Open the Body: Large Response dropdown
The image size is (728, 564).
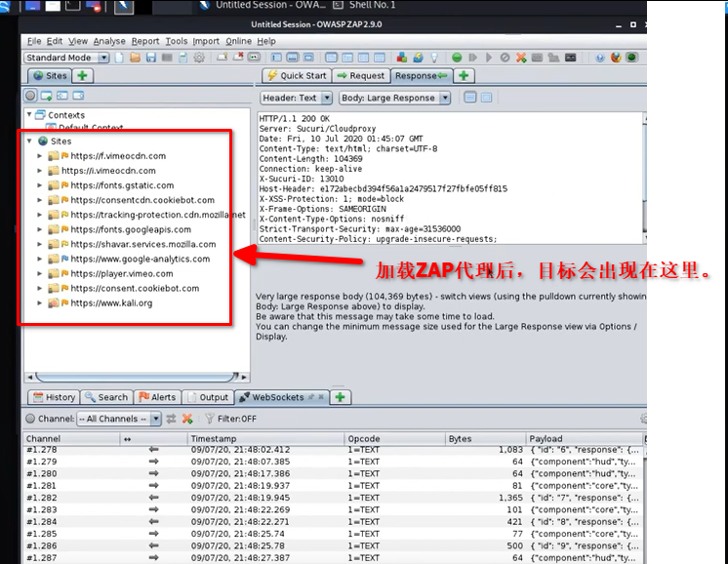[x=395, y=98]
